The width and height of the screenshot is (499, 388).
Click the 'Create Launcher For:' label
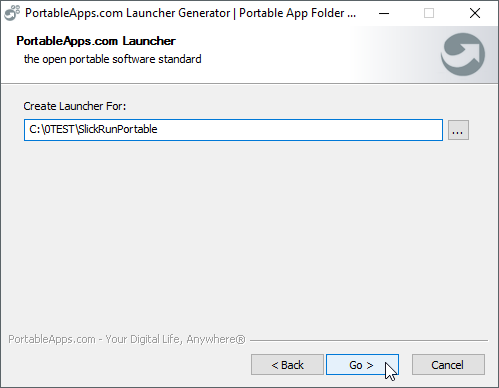(75, 106)
